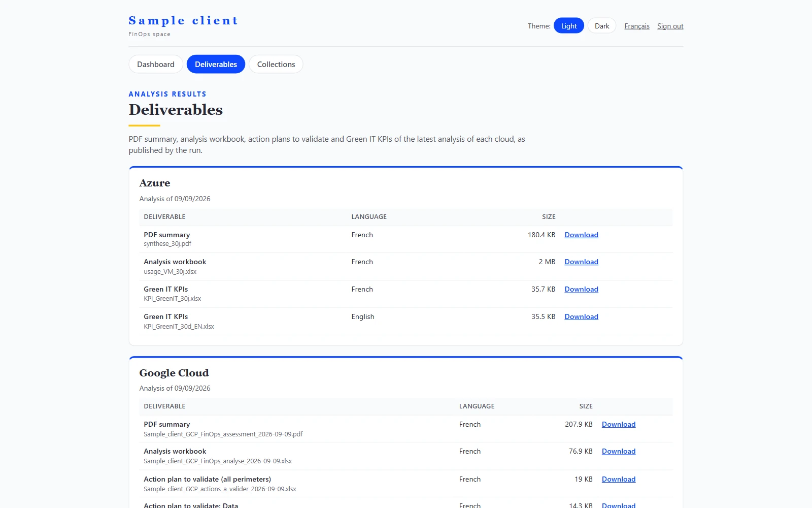
Task: Click Sample_client_GCP_FinOps_analyse_2026-09-09.xlsx filename
Action: coord(218,461)
